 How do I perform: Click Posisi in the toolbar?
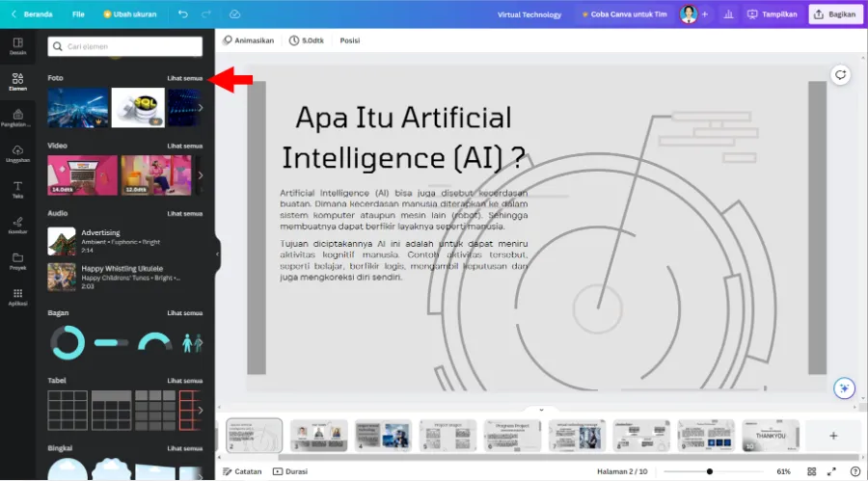[x=350, y=40]
